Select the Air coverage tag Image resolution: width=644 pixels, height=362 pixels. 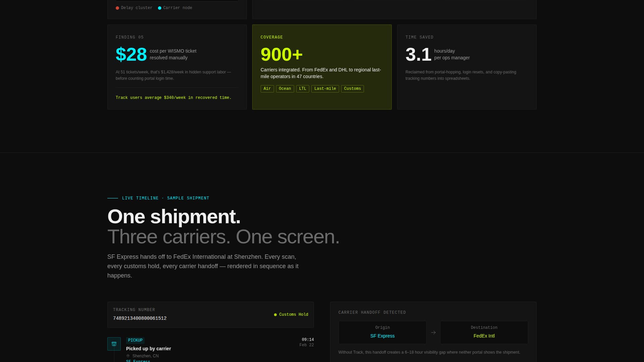[267, 89]
